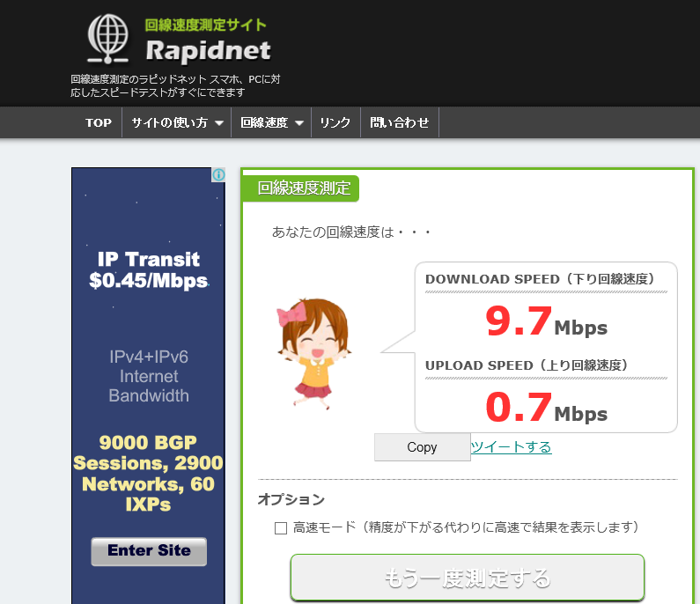Click the 9.7 Mbps download speed value

[546, 321]
